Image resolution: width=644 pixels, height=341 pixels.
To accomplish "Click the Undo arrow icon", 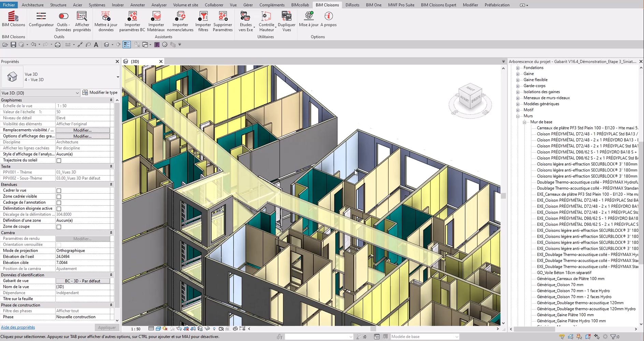I will (33, 45).
